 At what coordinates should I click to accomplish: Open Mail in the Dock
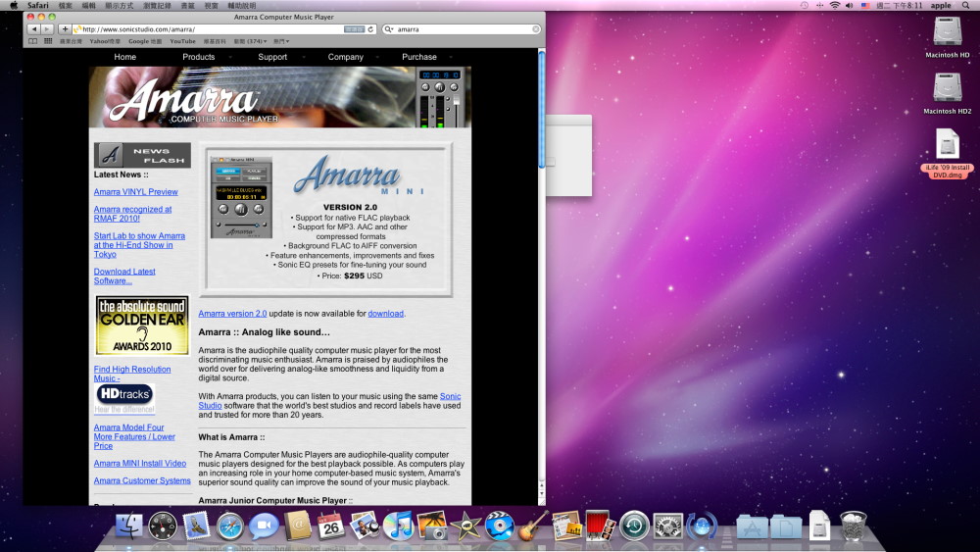[196, 526]
